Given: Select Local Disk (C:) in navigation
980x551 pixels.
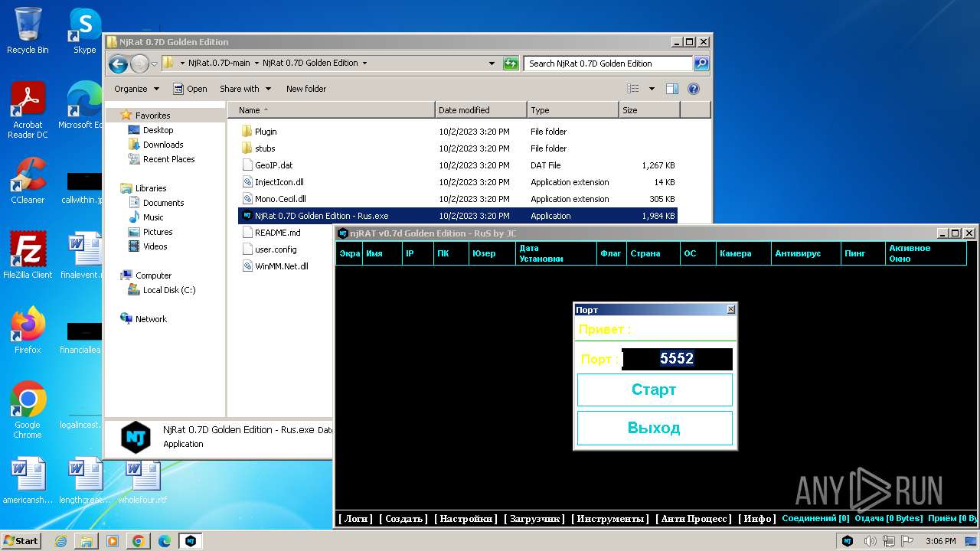Looking at the screenshot, I should tap(169, 290).
